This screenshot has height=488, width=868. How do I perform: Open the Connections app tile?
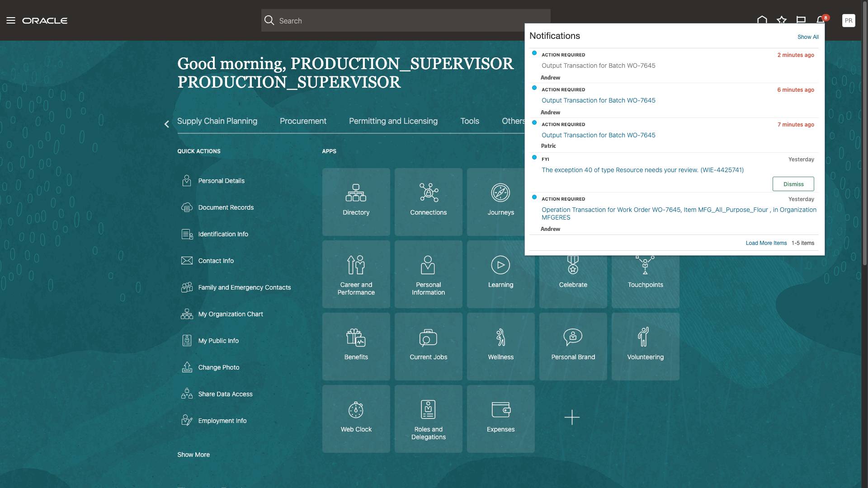(x=428, y=202)
